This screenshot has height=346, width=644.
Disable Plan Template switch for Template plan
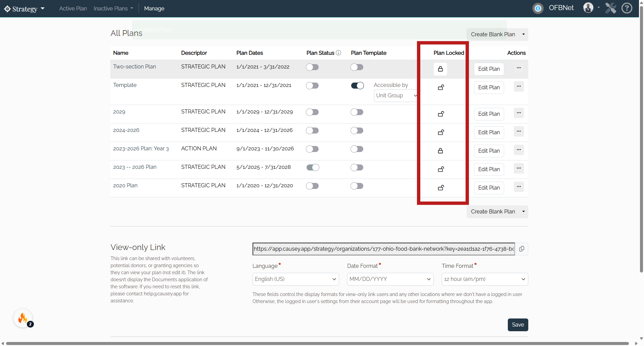[x=357, y=86]
